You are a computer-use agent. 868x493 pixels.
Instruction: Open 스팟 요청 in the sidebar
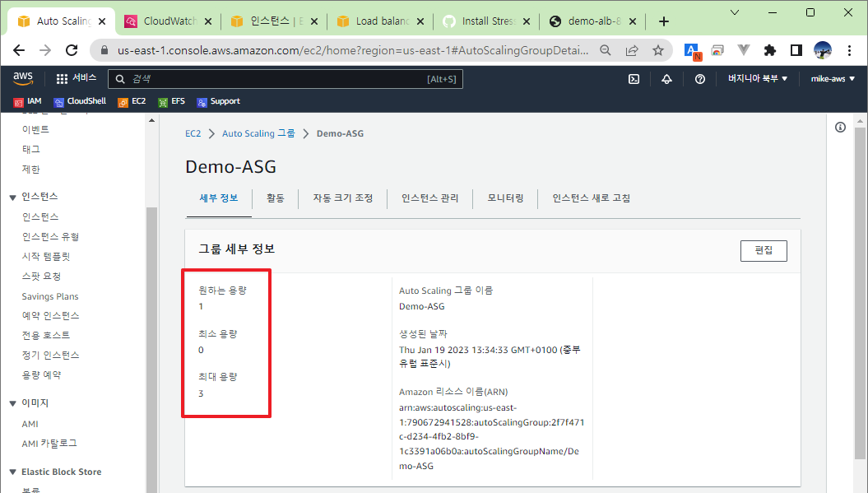tap(41, 276)
